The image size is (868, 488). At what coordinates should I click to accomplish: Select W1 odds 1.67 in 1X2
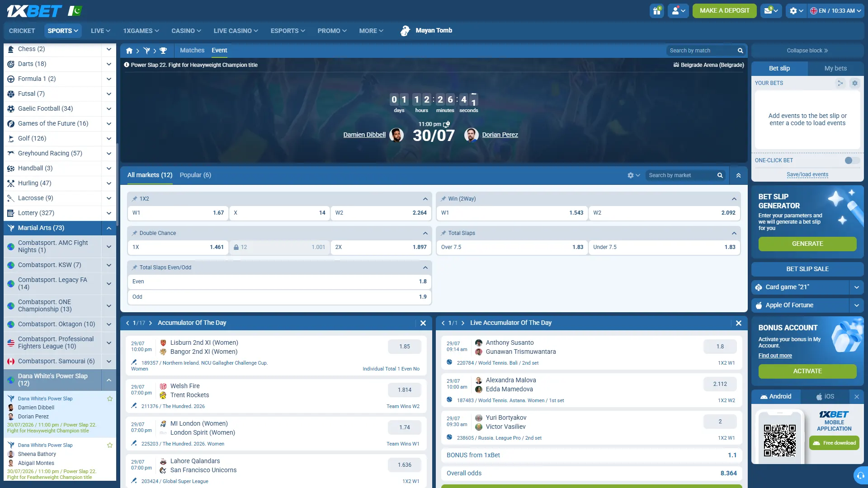[178, 213]
